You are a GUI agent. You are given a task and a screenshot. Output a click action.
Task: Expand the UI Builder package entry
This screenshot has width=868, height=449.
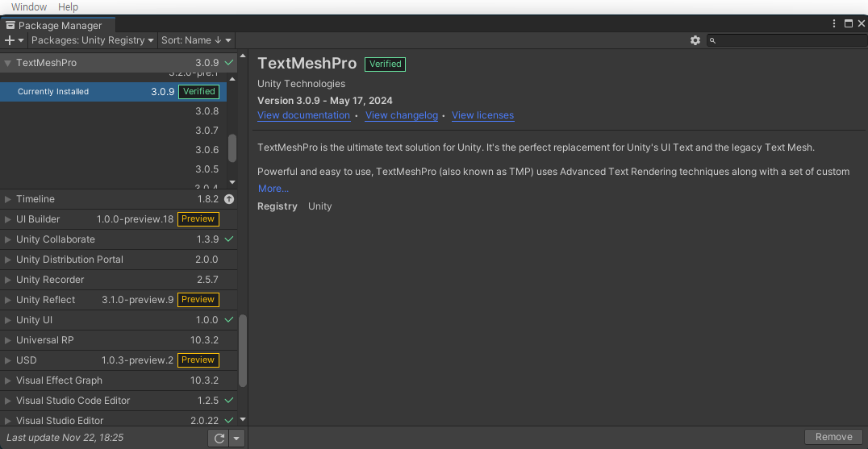click(x=8, y=219)
